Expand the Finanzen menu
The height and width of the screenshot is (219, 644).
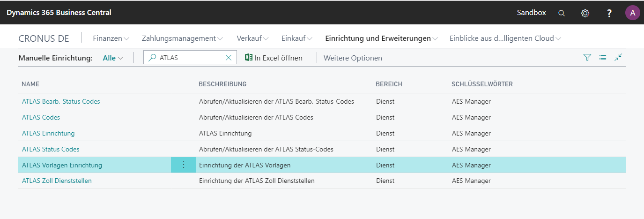pos(111,38)
